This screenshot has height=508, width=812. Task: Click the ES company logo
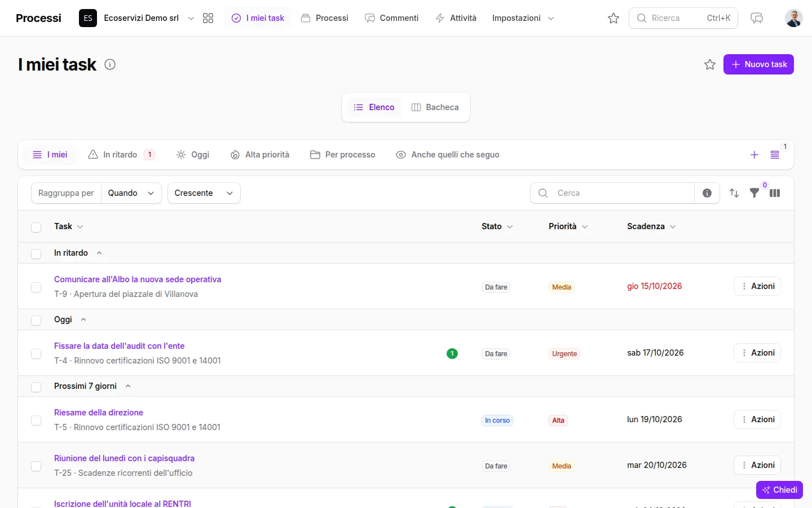coord(88,18)
